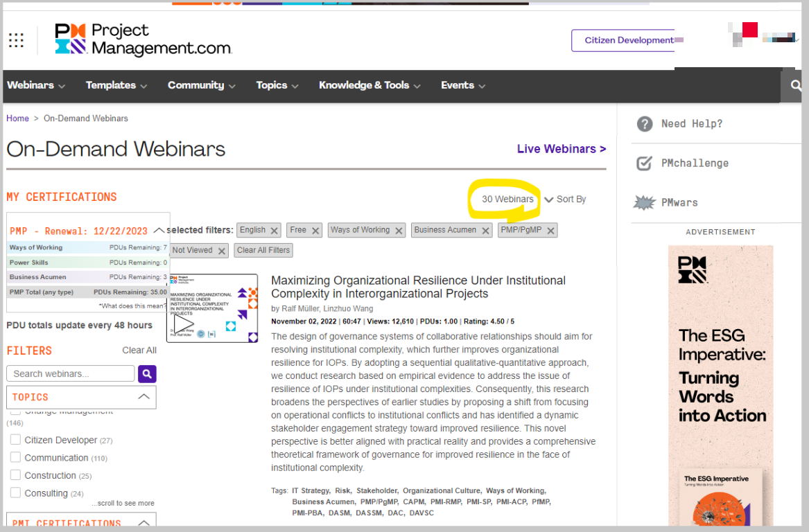The width and height of the screenshot is (809, 532).
Task: Click the Need Help? text link
Action: (692, 124)
